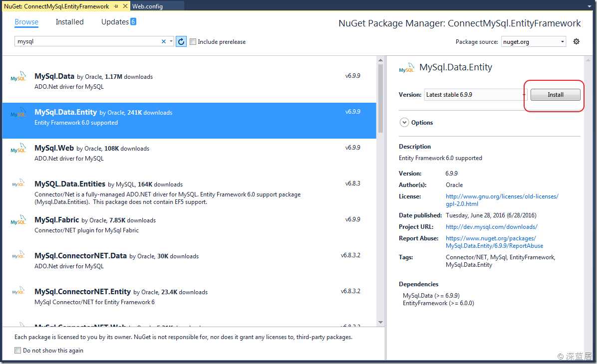Click the Updates count badge 6
597x364 pixels.
133,21
